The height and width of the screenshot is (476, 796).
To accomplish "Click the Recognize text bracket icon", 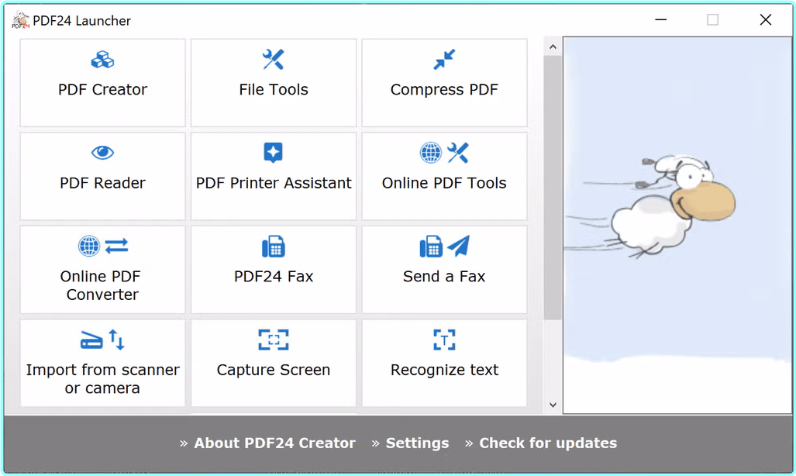I will (444, 340).
